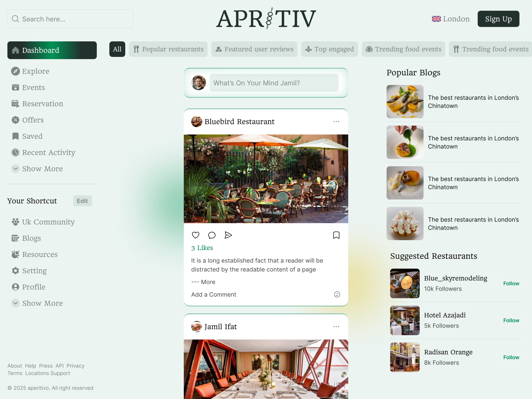Open comments on the Bluebird post
The image size is (532, 399).
pyautogui.click(x=212, y=235)
